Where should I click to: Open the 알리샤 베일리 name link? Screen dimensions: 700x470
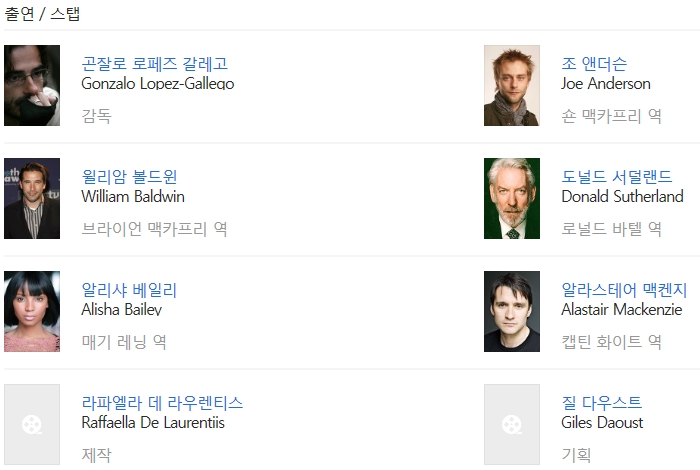point(129,290)
